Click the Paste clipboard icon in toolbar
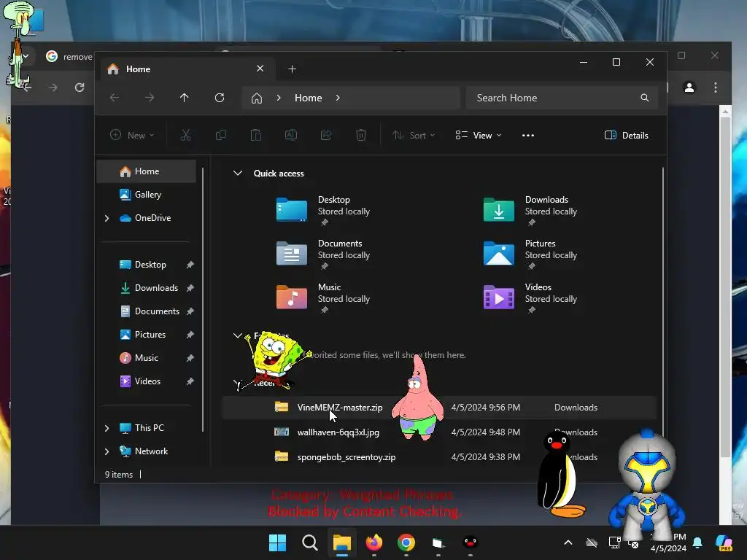The height and width of the screenshot is (560, 747). click(x=256, y=135)
